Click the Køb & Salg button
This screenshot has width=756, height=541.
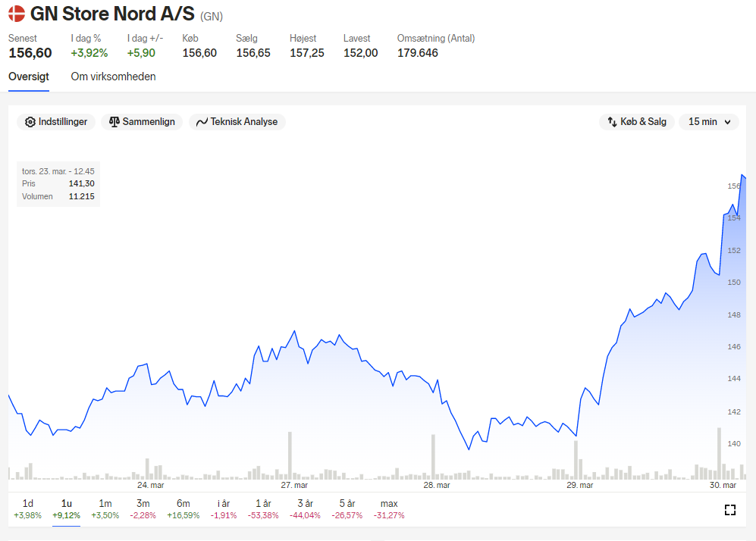pyautogui.click(x=636, y=122)
